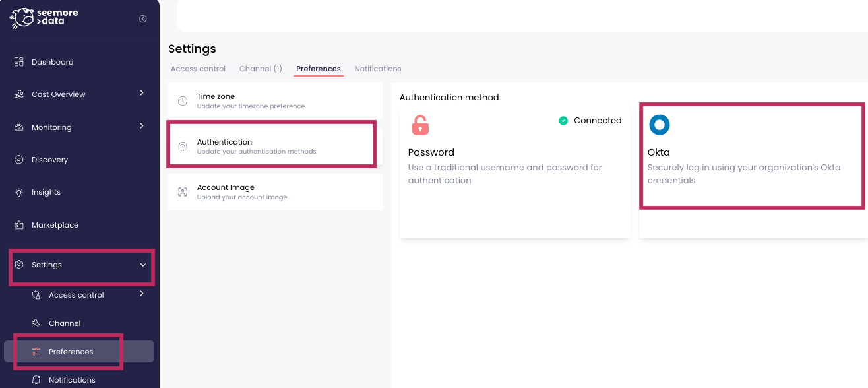
Task: Click the Dashboard grid icon
Action: 19,62
